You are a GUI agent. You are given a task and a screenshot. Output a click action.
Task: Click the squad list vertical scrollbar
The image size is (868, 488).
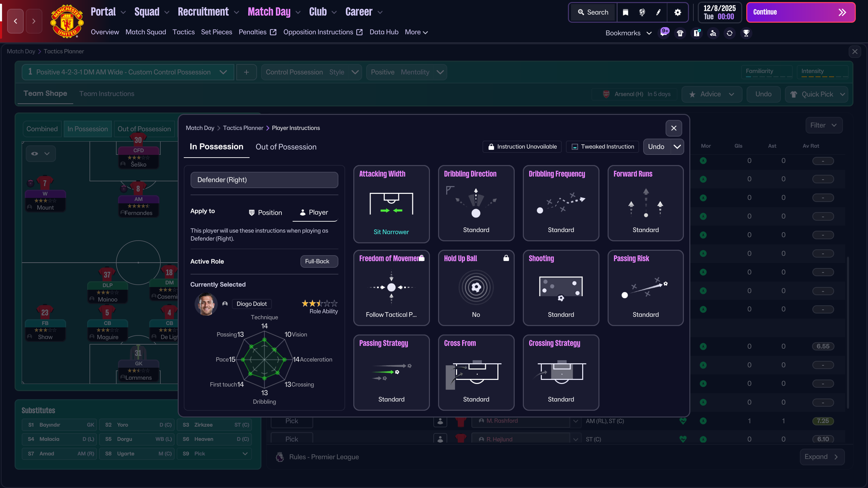tap(848, 332)
